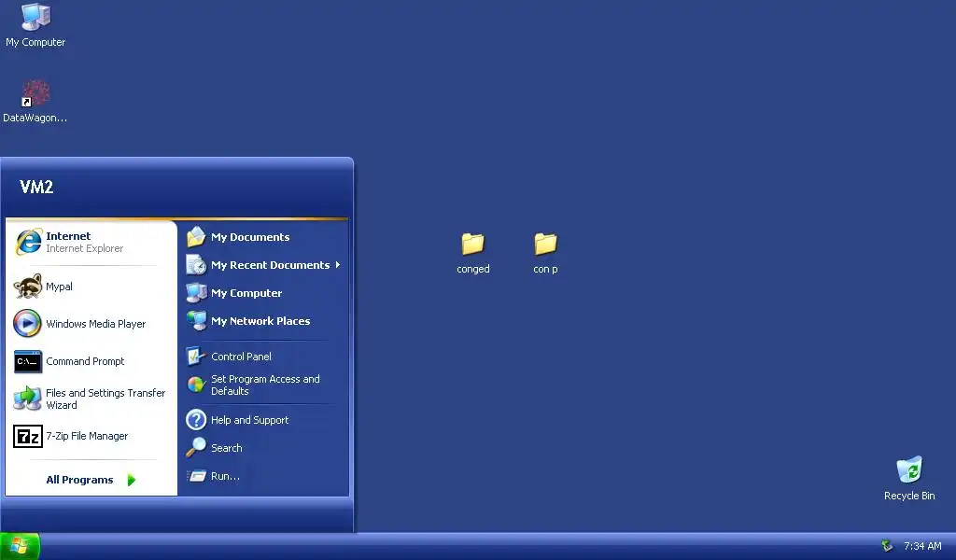Viewport: 956px width, 560px height.
Task: Click Set Program Access and Defaults label
Action: 265,385
